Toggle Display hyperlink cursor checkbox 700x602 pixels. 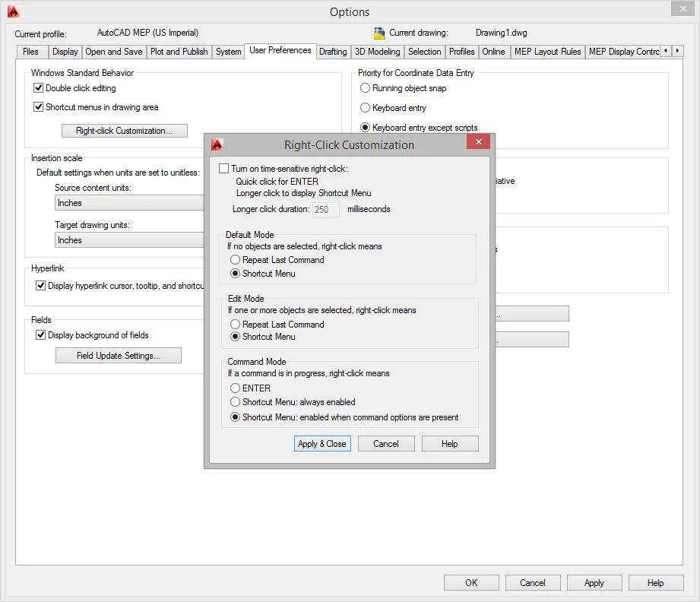40,285
